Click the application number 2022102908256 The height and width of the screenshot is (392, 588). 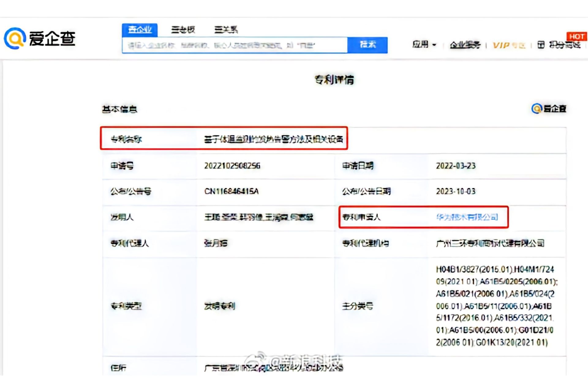pos(232,166)
